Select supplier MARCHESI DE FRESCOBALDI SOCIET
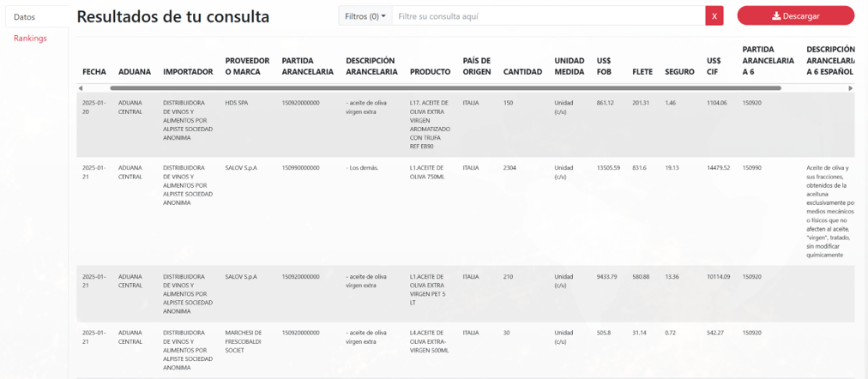This screenshot has height=379, width=868. click(244, 342)
